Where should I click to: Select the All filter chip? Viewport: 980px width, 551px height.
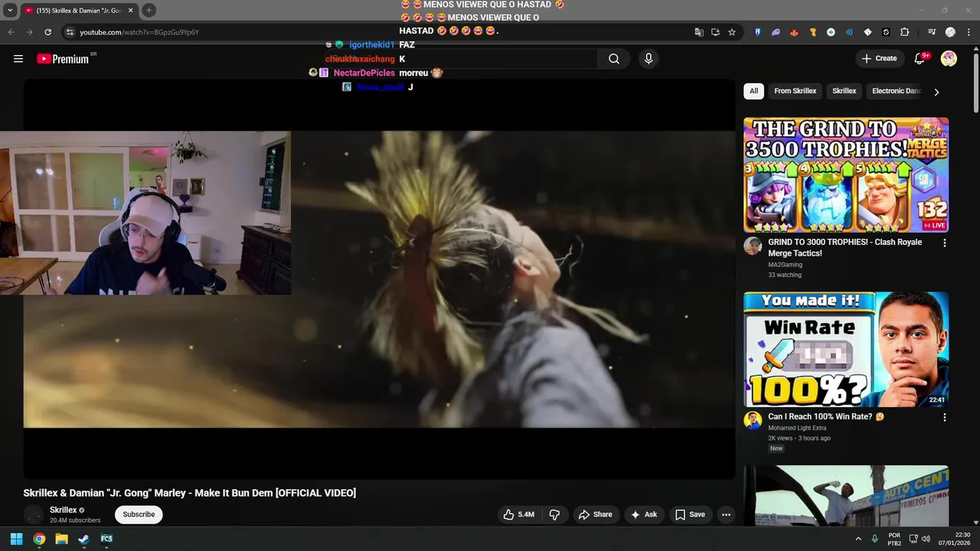[x=753, y=91]
